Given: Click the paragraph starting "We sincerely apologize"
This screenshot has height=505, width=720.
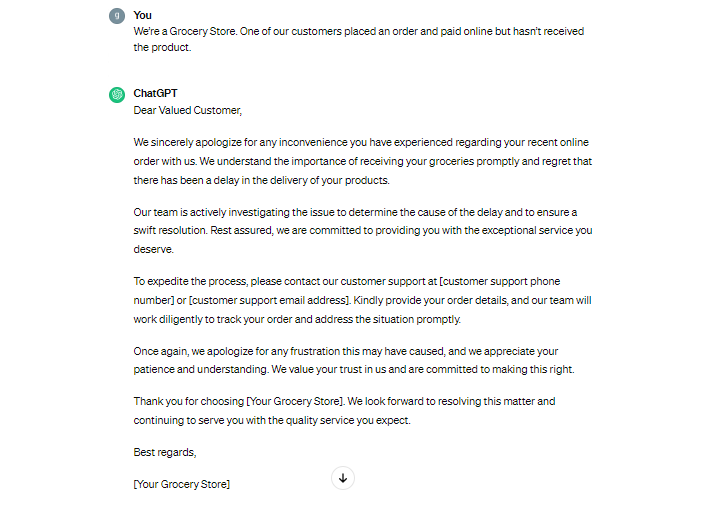Looking at the screenshot, I should 362,161.
